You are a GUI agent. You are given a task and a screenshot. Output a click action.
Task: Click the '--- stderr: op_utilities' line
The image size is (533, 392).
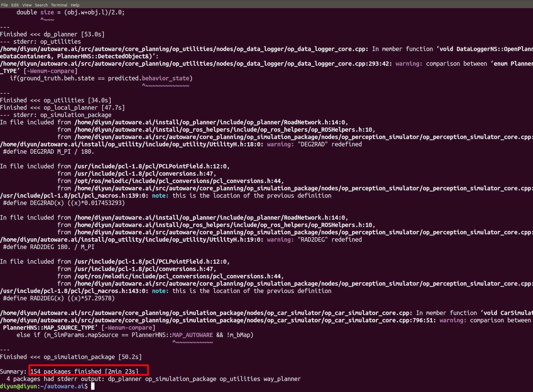pos(40,42)
